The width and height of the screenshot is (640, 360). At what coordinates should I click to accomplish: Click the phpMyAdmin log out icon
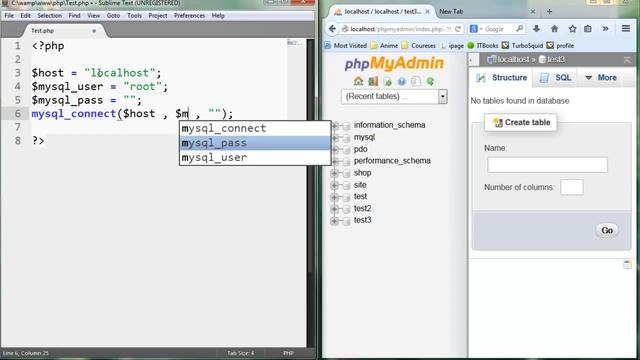373,81
